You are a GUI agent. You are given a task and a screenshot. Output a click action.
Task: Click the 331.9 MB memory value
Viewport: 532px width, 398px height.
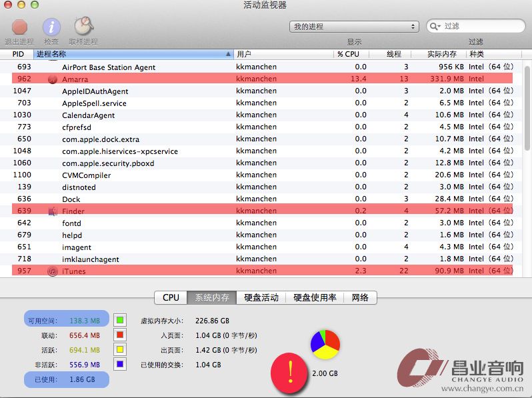coord(447,79)
